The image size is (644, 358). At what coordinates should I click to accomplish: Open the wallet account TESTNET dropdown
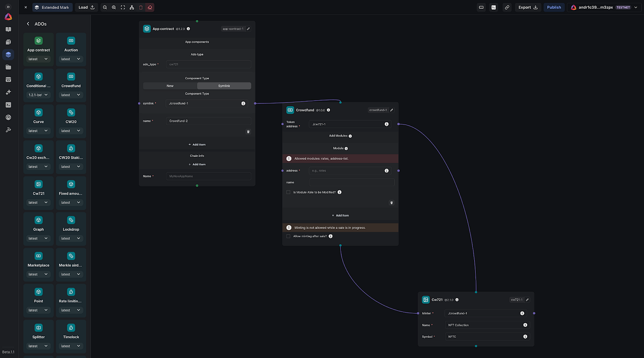point(604,7)
